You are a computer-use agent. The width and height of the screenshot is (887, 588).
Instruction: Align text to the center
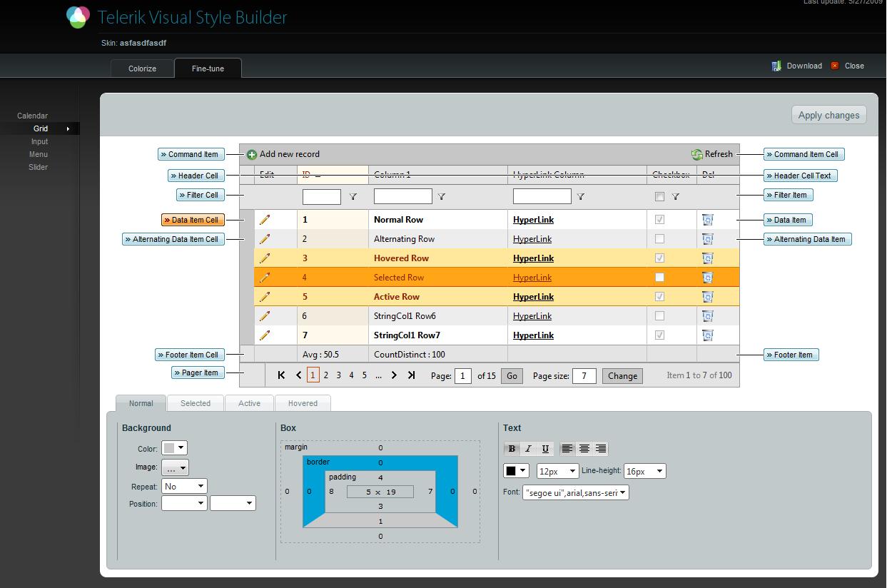point(584,449)
